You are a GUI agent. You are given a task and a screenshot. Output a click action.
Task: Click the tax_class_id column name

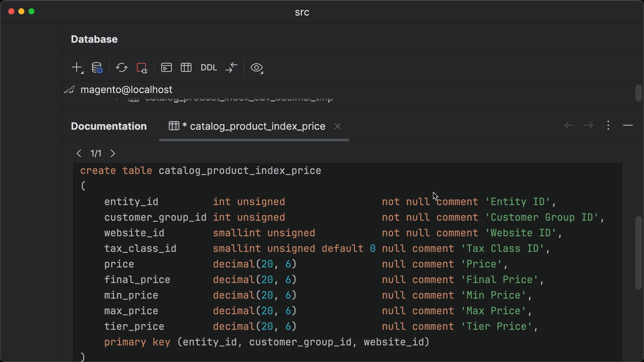pyautogui.click(x=140, y=249)
